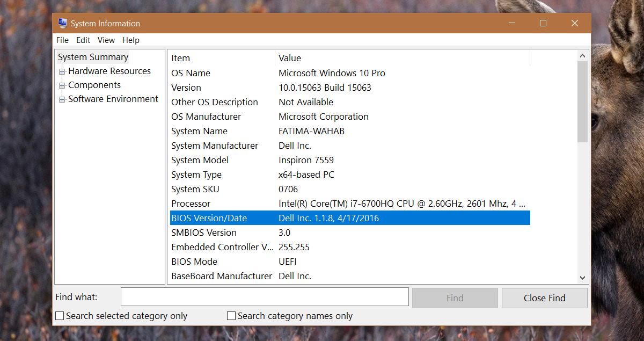The width and height of the screenshot is (644, 341).
Task: Click the vertical scrollbar thumb
Action: point(583,101)
